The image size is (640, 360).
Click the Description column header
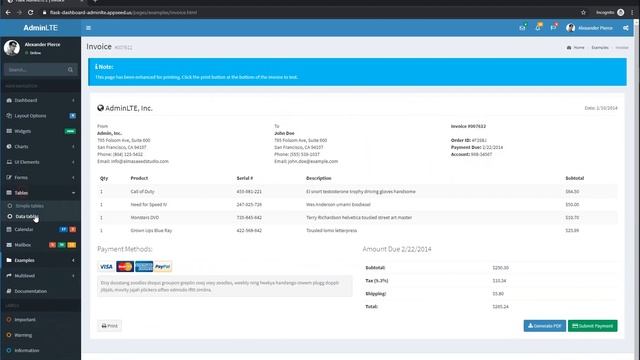coord(319,178)
